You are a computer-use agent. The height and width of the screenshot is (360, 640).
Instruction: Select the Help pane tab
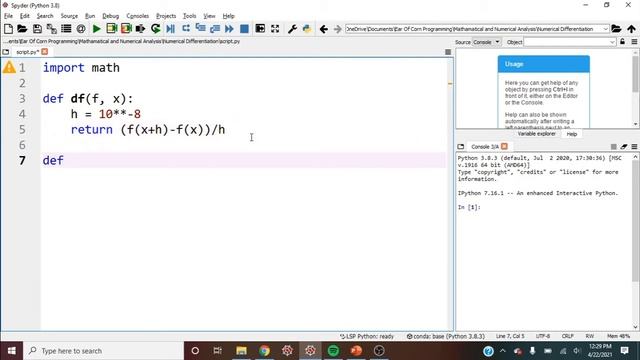tap(571, 134)
